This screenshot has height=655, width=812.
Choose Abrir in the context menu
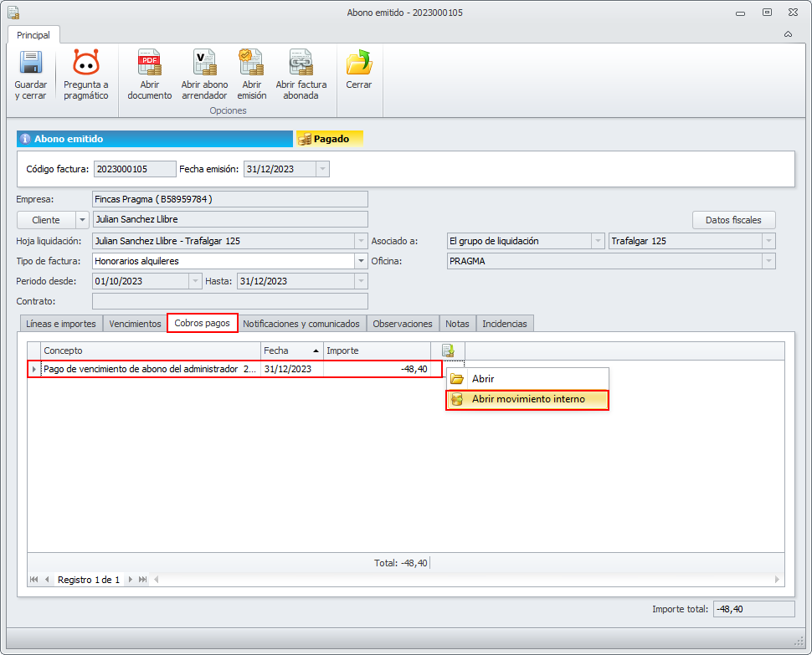527,379
